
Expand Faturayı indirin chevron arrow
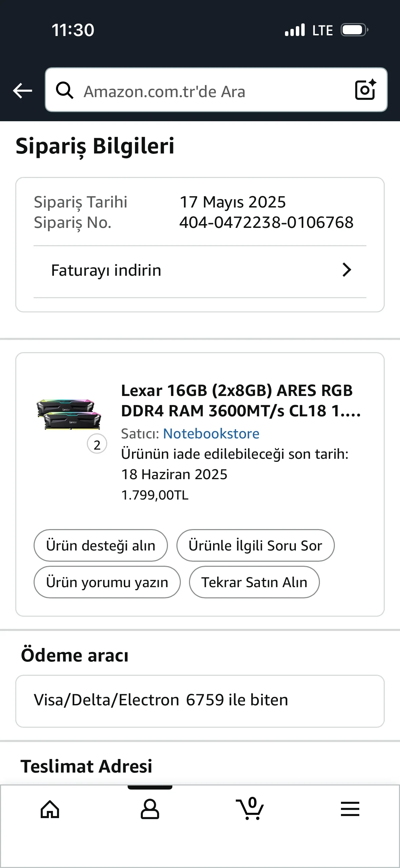click(x=346, y=270)
